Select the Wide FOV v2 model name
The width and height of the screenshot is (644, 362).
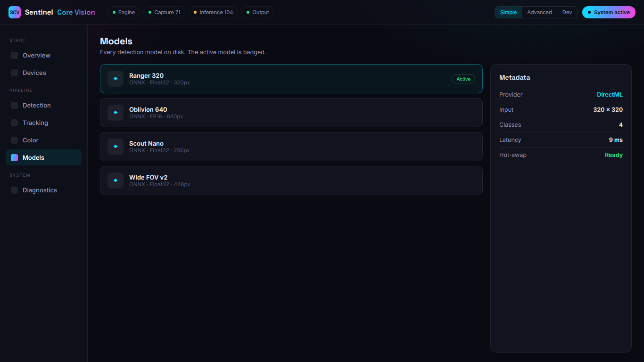(x=148, y=177)
